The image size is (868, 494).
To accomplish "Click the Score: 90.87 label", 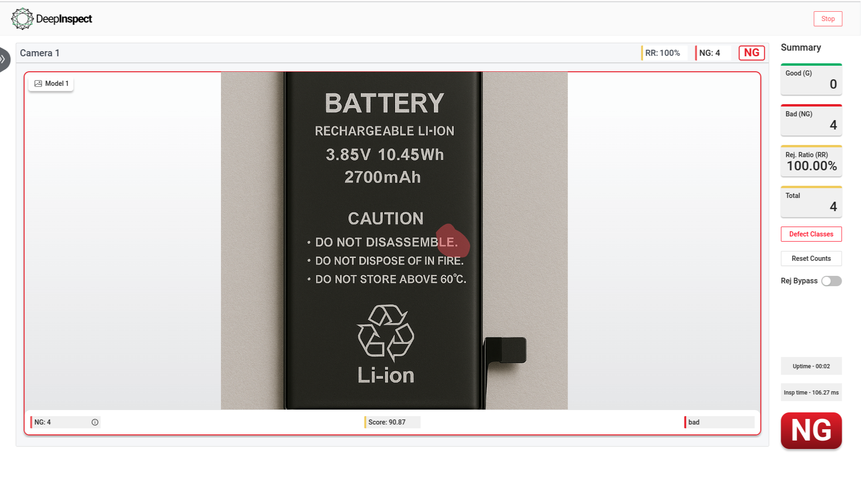I will click(387, 422).
